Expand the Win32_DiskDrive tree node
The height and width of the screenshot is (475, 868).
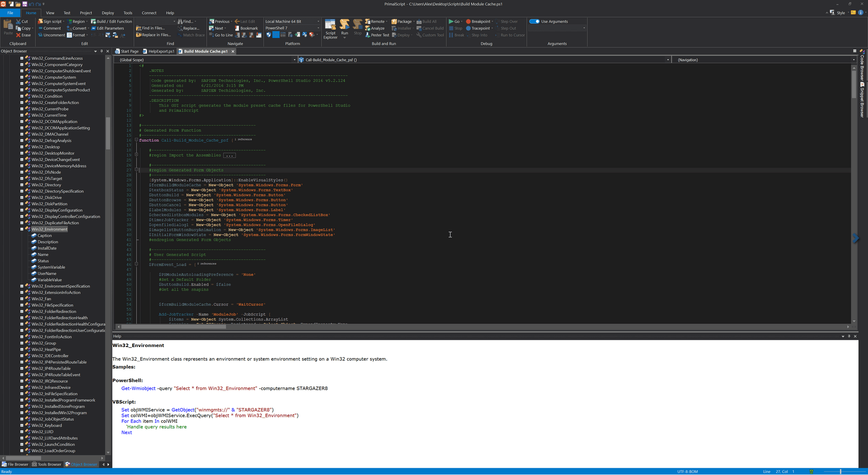pos(22,198)
